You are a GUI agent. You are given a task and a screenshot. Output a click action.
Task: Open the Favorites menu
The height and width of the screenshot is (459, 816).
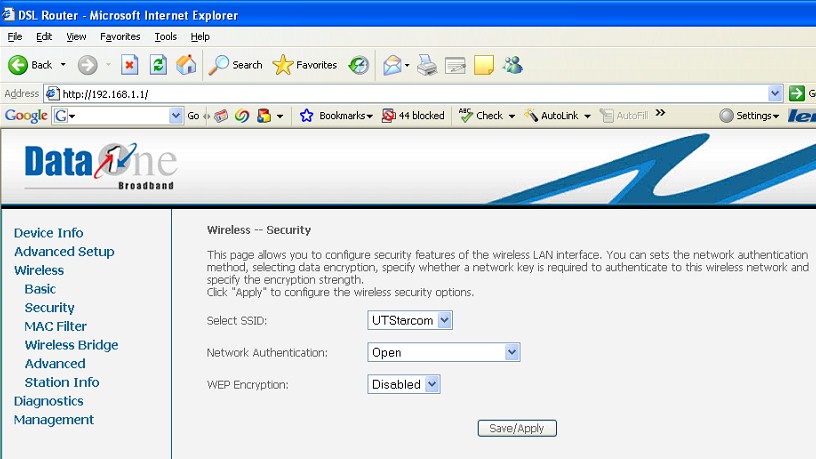pos(120,36)
